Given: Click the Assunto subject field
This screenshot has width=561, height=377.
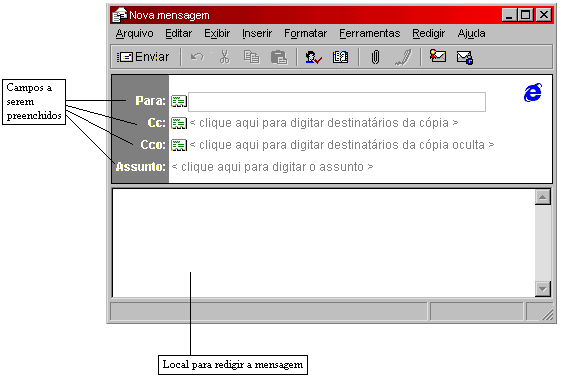Looking at the screenshot, I should 272,167.
